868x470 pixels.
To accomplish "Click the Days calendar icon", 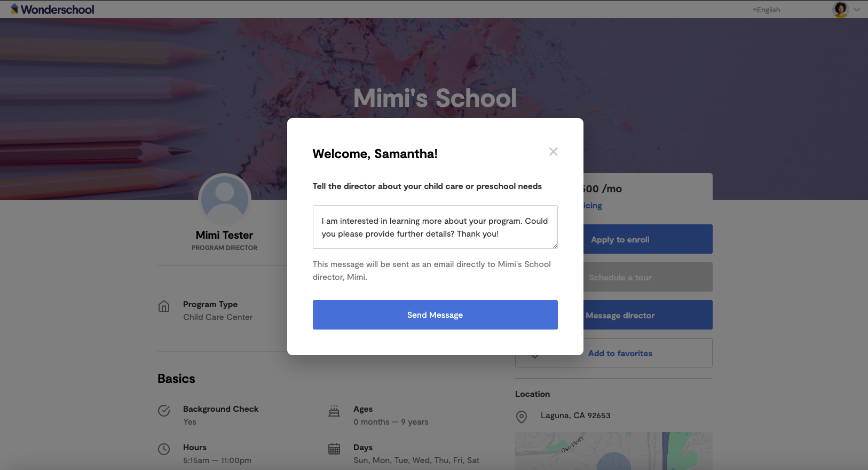I will [334, 449].
